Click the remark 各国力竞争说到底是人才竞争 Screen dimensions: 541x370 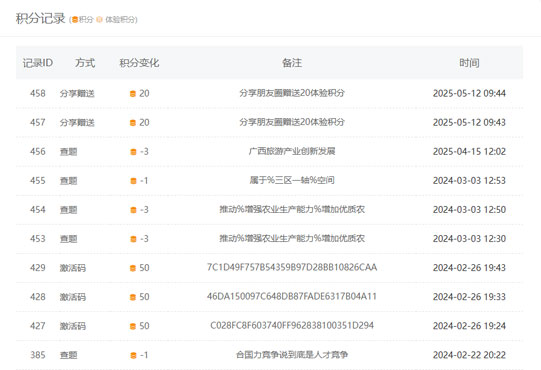click(292, 354)
